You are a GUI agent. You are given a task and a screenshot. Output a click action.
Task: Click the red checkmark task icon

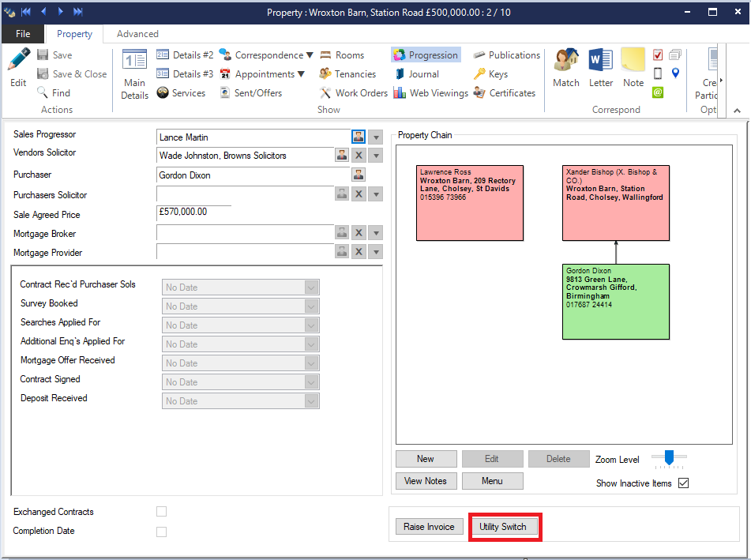coord(658,54)
